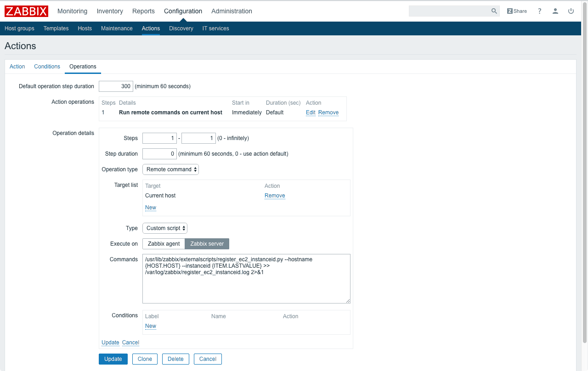Open the Zabbix Share link
Image resolution: width=588 pixels, height=371 pixels.
point(517,11)
